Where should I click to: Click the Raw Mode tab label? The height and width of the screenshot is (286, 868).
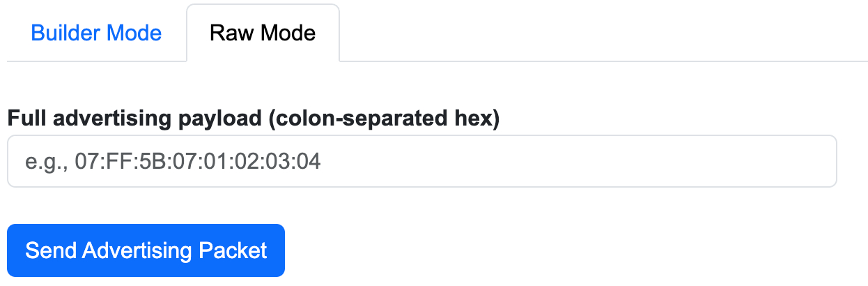[263, 33]
